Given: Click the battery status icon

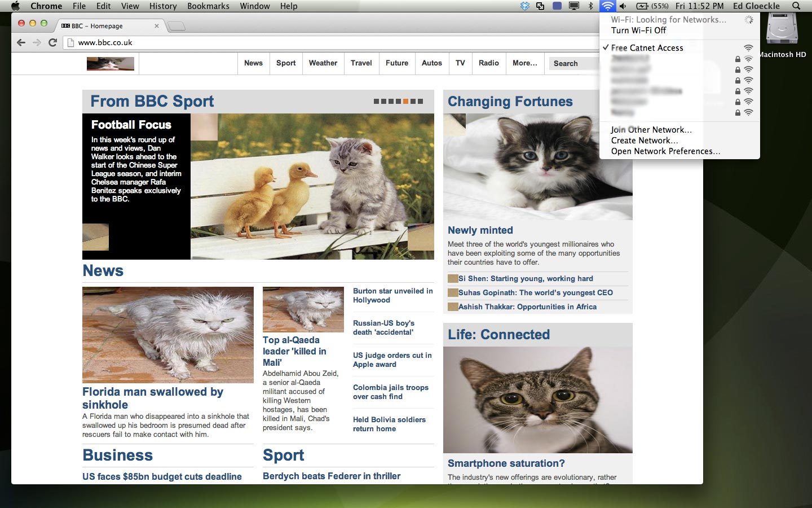Looking at the screenshot, I should click(642, 6).
